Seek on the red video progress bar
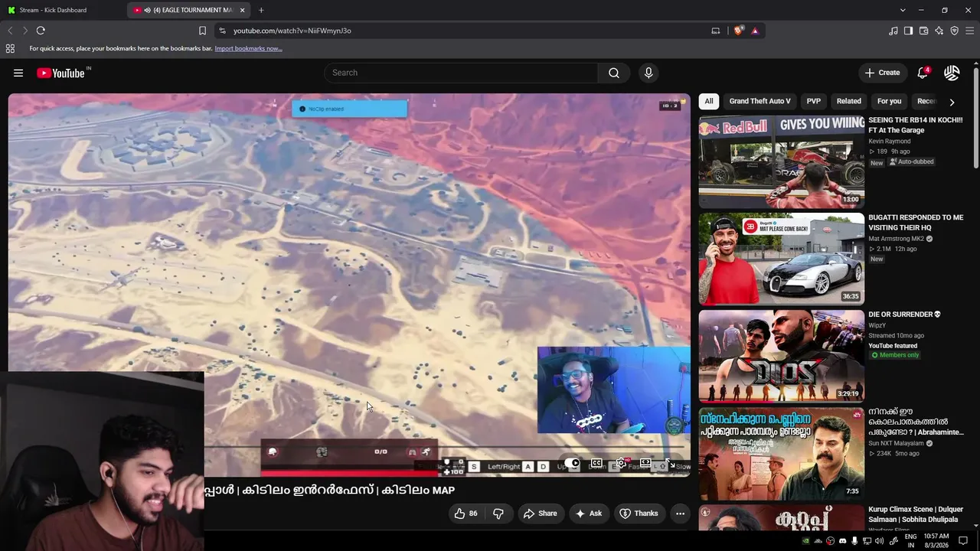Image resolution: width=980 pixels, height=551 pixels. coord(349,473)
